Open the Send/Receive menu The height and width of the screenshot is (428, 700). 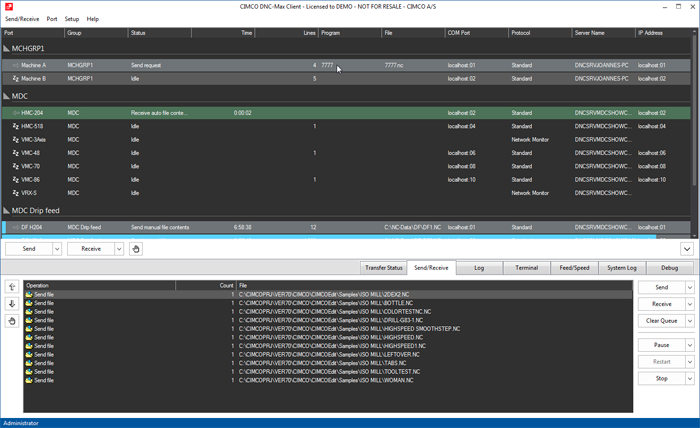tap(22, 19)
